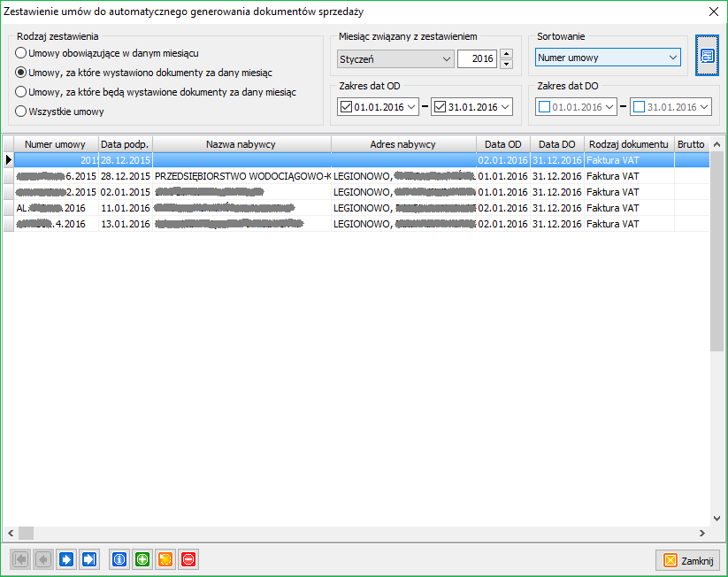Select 'Umowy obowiązujące w danym miesiącu' option
This screenshot has width=728, height=577.
coord(21,53)
